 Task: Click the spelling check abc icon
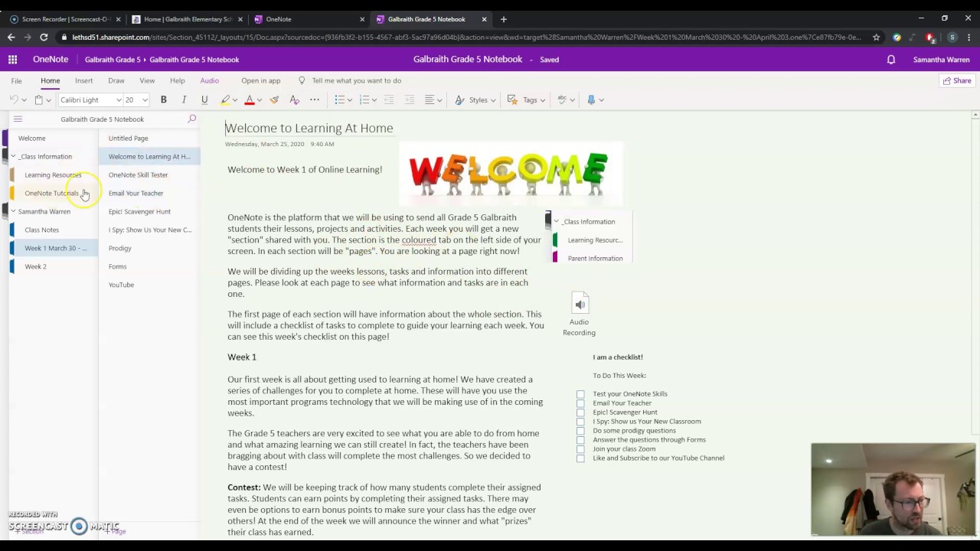[562, 99]
